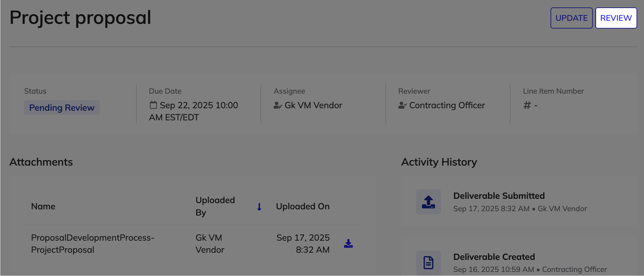Sort by the Name column header
This screenshot has height=276, width=644.
[43, 207]
